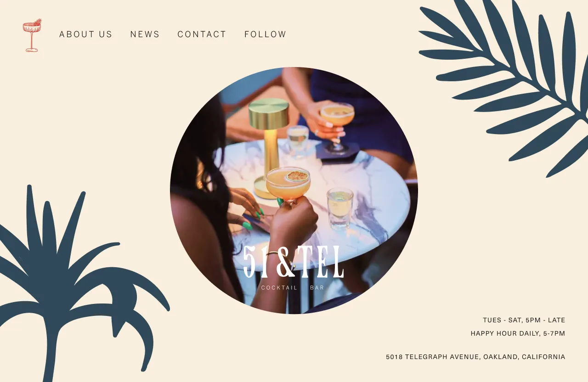Click the small glass beside gold lamp
The width and height of the screenshot is (588, 382).
(298, 140)
